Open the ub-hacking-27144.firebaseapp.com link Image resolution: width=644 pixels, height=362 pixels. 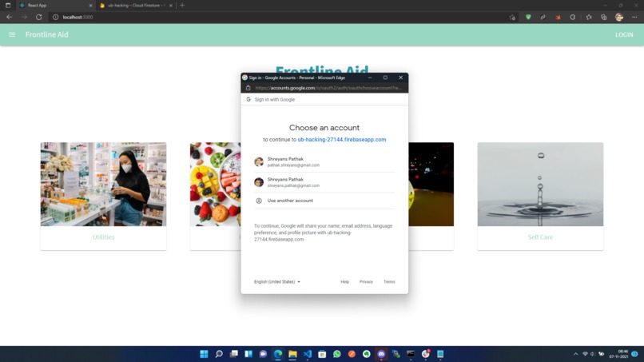[x=342, y=140]
